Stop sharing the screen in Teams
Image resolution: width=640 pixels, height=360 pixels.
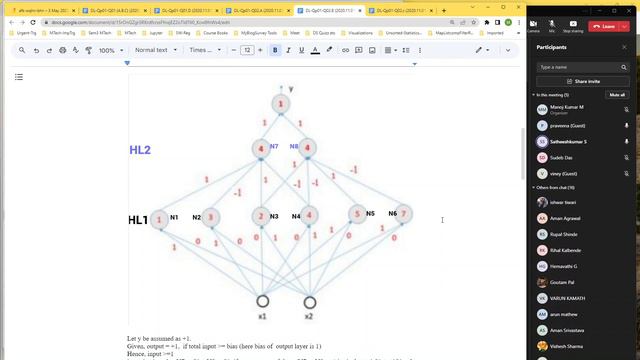click(573, 26)
